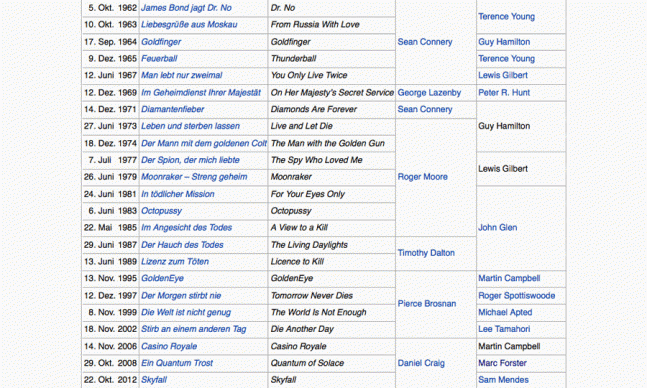Select original title A View to a Kill
Image resolution: width=647 pixels, height=388 pixels.
pos(299,228)
